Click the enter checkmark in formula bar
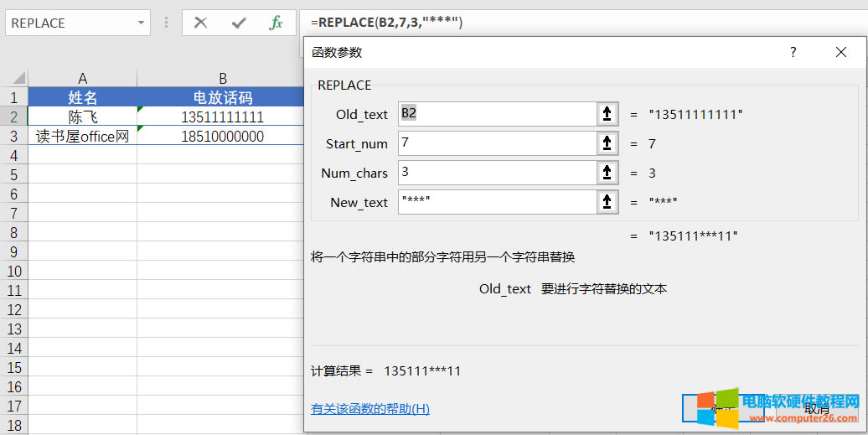 pyautogui.click(x=239, y=23)
